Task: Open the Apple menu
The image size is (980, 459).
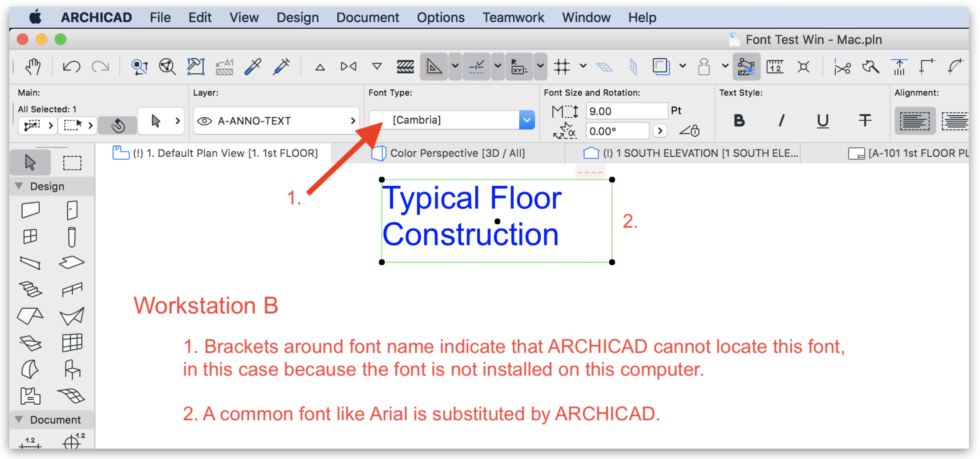Action: 36,17
